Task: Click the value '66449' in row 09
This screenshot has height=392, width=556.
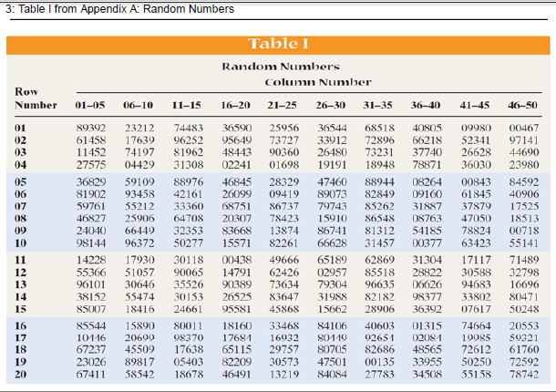Action: pos(139,231)
